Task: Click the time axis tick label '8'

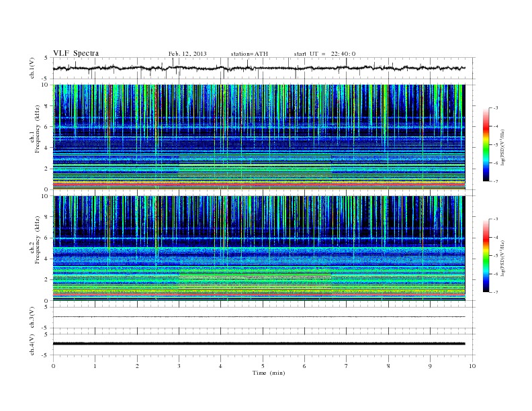Action: coord(388,366)
